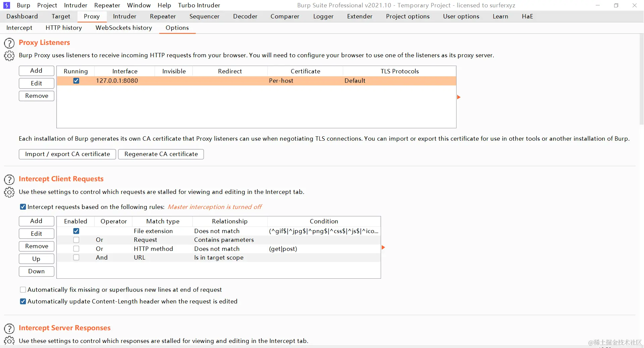Select the Options sub-tab

point(177,28)
